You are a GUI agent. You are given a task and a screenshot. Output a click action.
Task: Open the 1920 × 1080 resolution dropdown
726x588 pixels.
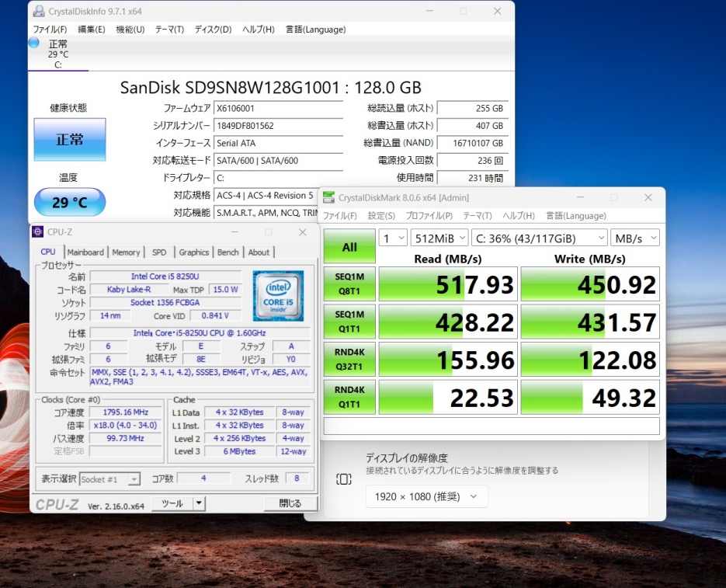click(426, 496)
